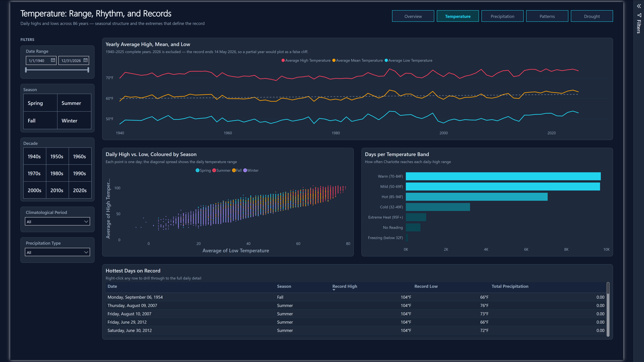644x362 pixels.
Task: Click the Winter legend marker in scatter chart
Action: [245, 170]
